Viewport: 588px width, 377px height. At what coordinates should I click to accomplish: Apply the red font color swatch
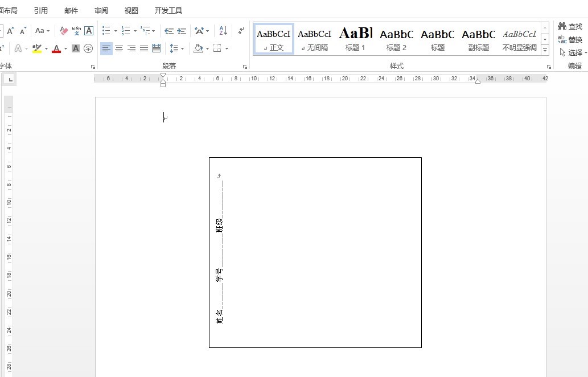[56, 48]
